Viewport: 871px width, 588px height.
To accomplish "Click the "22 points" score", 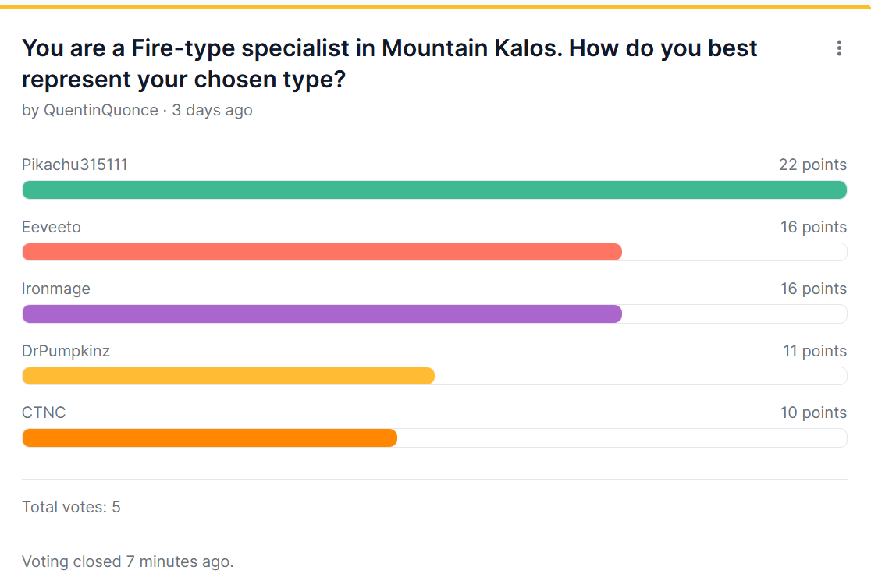I will (812, 165).
